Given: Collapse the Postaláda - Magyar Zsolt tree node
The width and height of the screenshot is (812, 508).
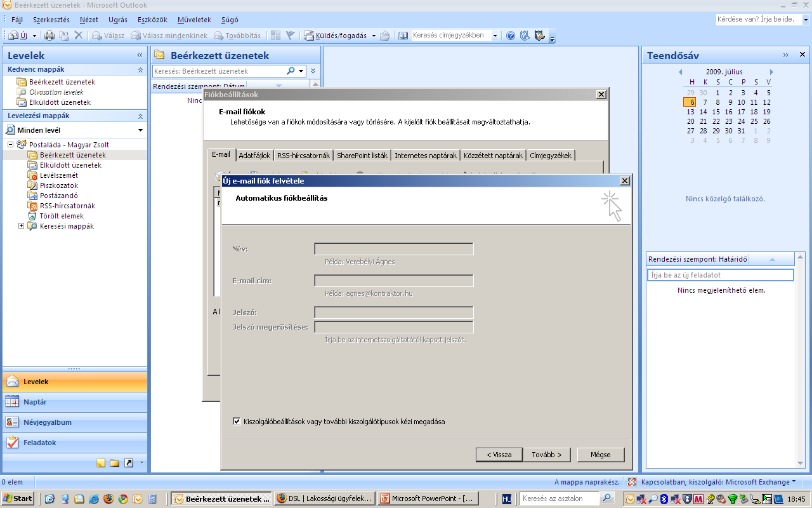Looking at the screenshot, I should [x=11, y=145].
